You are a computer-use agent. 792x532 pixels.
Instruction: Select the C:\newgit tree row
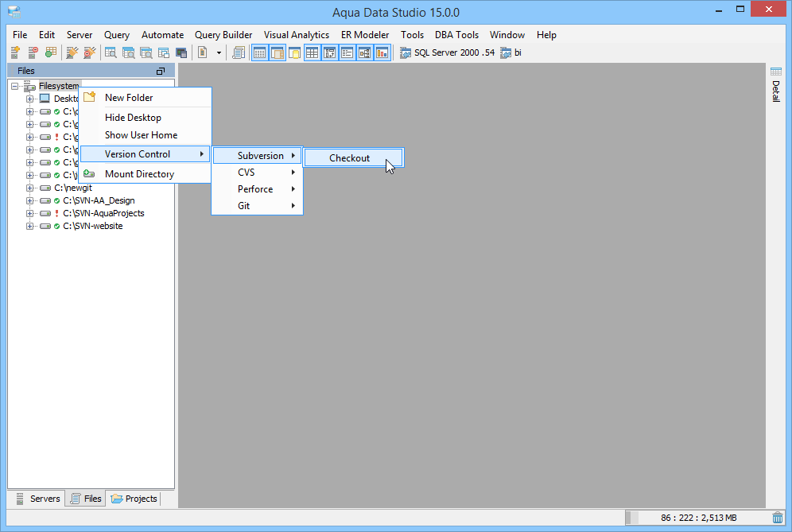(x=72, y=188)
